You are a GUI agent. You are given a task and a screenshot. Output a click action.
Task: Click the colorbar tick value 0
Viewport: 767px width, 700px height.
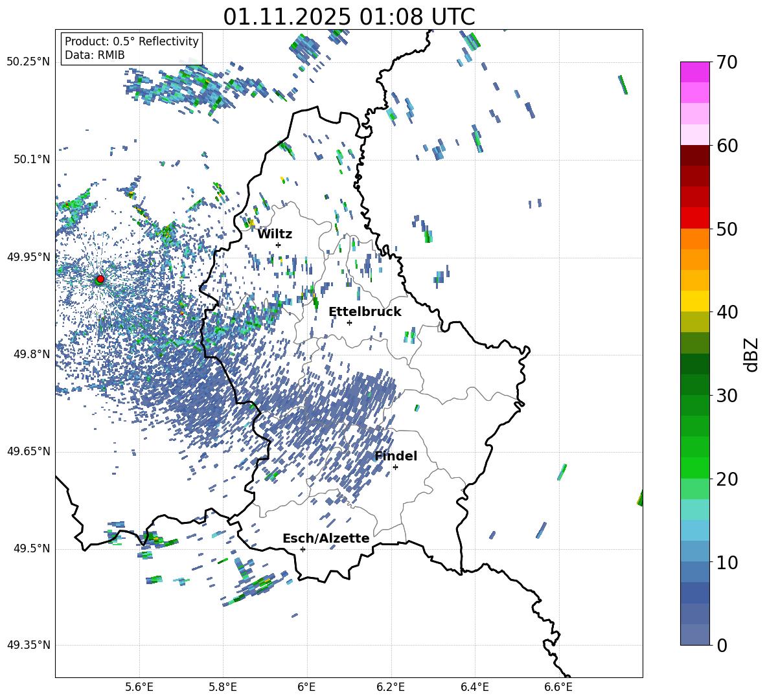722,646
